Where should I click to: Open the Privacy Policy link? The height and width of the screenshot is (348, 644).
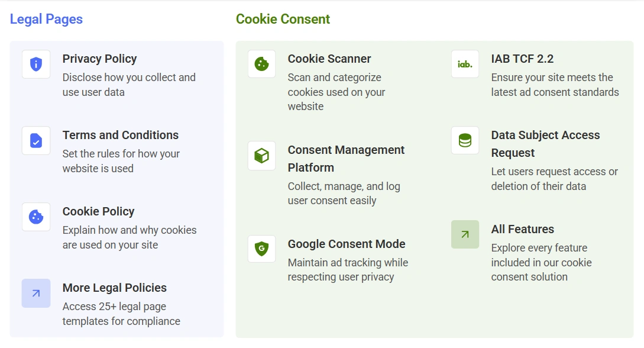pos(99,59)
